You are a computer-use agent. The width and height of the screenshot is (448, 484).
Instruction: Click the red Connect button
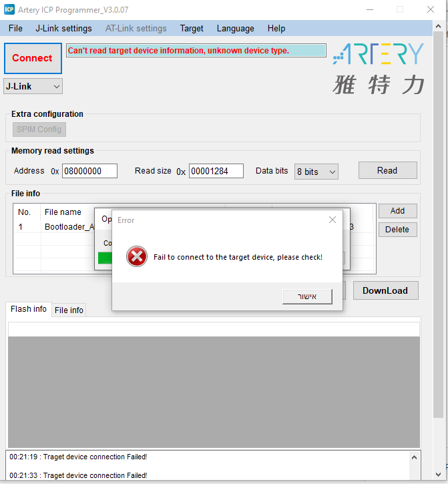(x=32, y=58)
